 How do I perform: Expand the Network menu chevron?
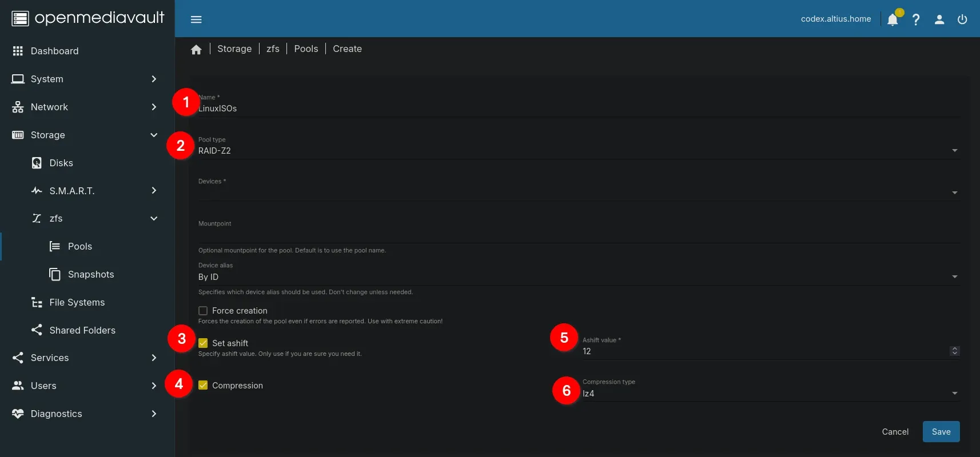(x=154, y=107)
